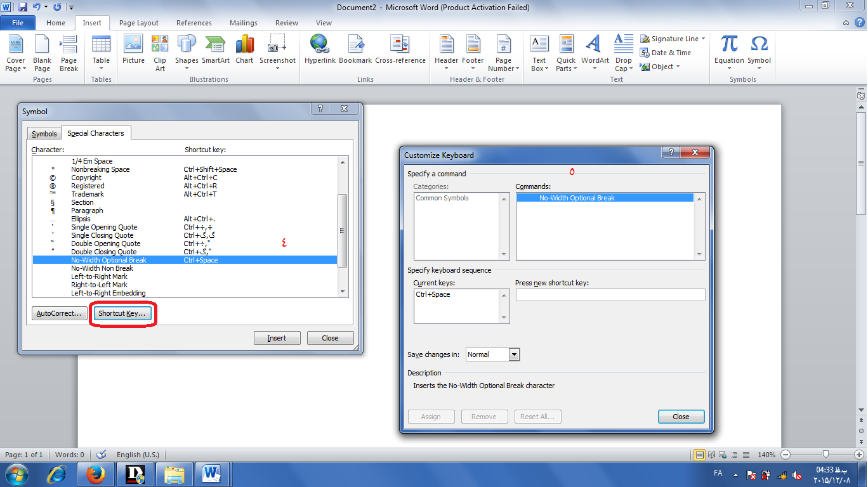868x487 pixels.
Task: Open Quick Parts menu
Action: point(566,53)
